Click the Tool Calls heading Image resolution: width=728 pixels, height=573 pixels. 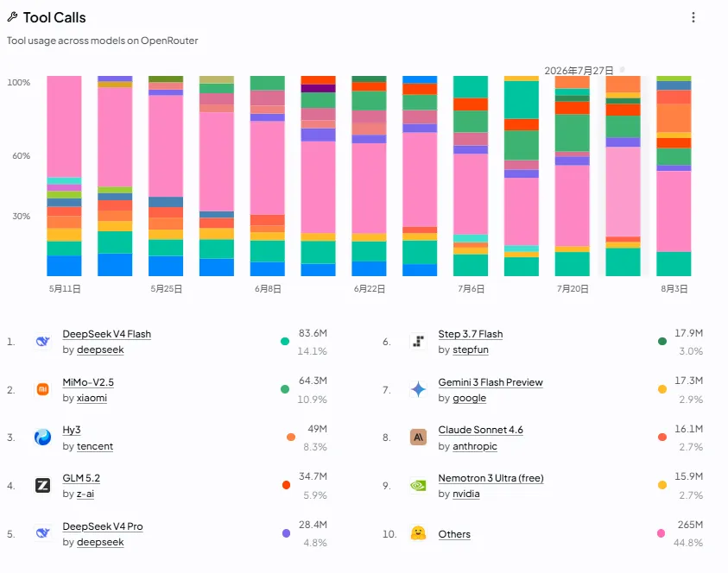54,17
